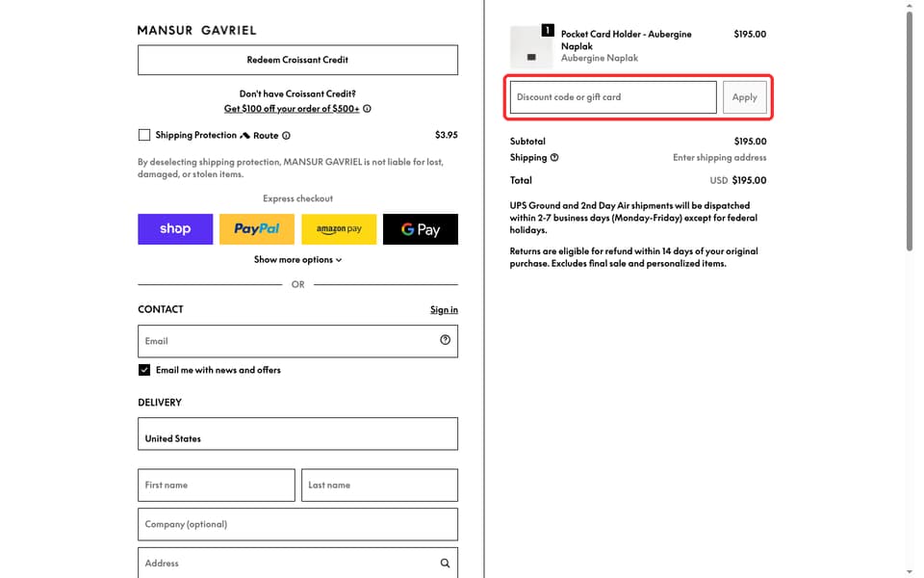Expand Show more options
This screenshot has width=924, height=578.
[297, 259]
